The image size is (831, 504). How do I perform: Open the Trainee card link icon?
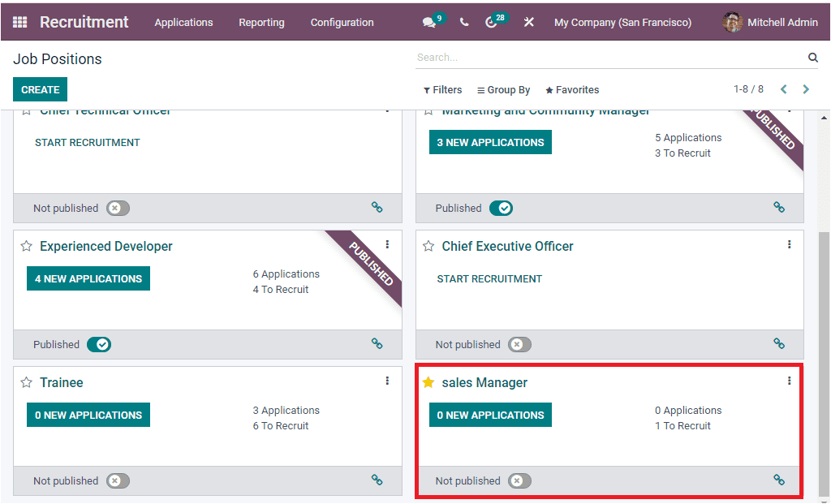[377, 480]
